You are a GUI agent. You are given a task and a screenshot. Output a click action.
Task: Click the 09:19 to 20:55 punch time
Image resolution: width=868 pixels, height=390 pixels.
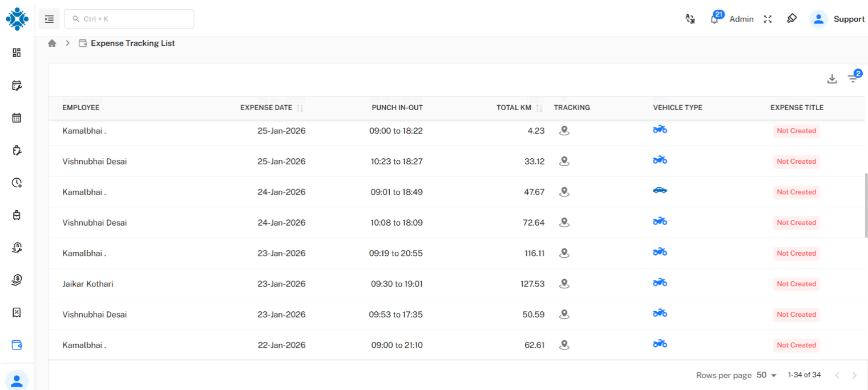tap(396, 253)
